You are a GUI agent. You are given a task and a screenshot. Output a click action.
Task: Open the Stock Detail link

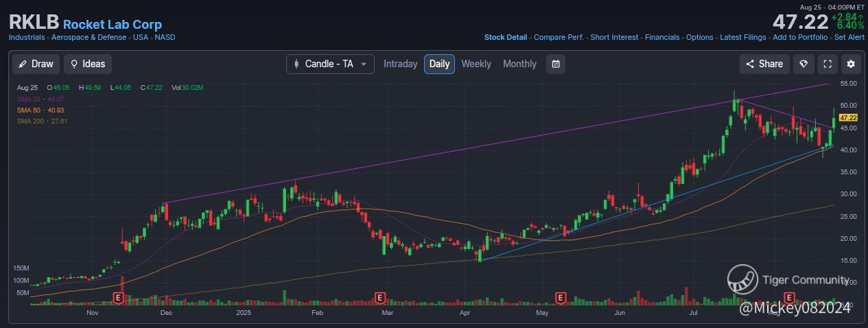pos(506,37)
